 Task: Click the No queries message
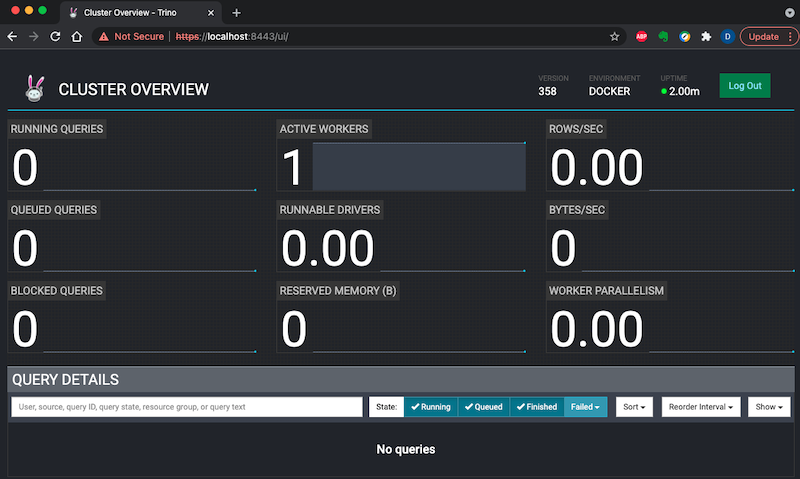[406, 449]
